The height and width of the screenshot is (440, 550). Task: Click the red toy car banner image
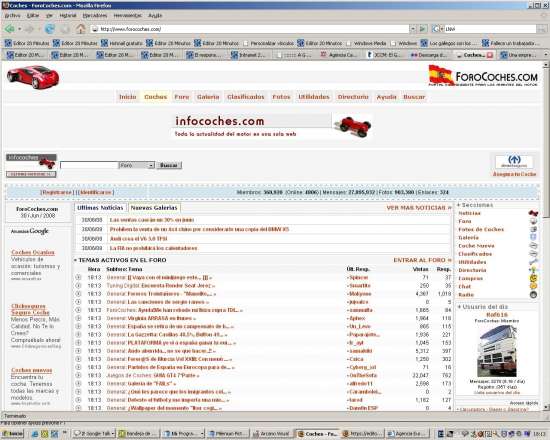pos(353,126)
